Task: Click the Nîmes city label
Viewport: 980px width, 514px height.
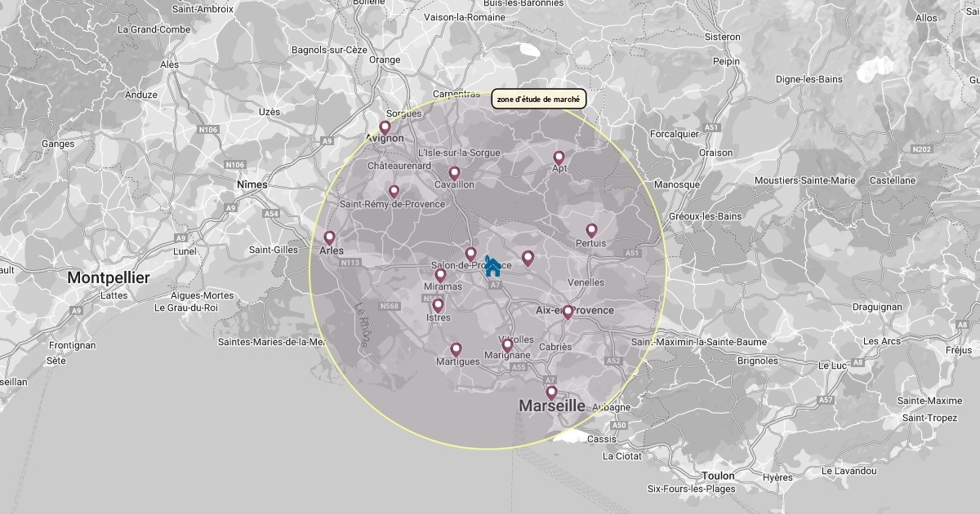Action: (x=252, y=185)
